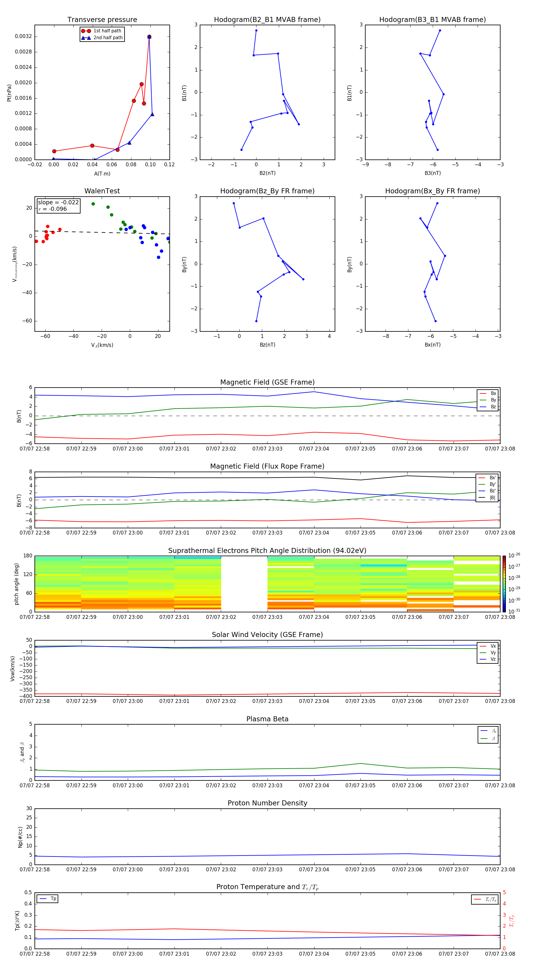Select the 'Vz' legend entry
The width and height of the screenshot is (535, 980).
pyautogui.click(x=488, y=659)
